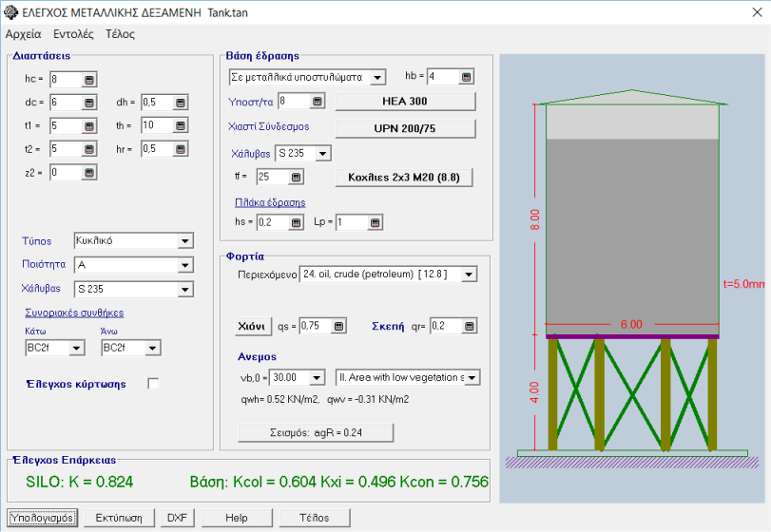Click the Πλάκα έδρασης link
The width and height of the screenshot is (771, 532).
[270, 202]
